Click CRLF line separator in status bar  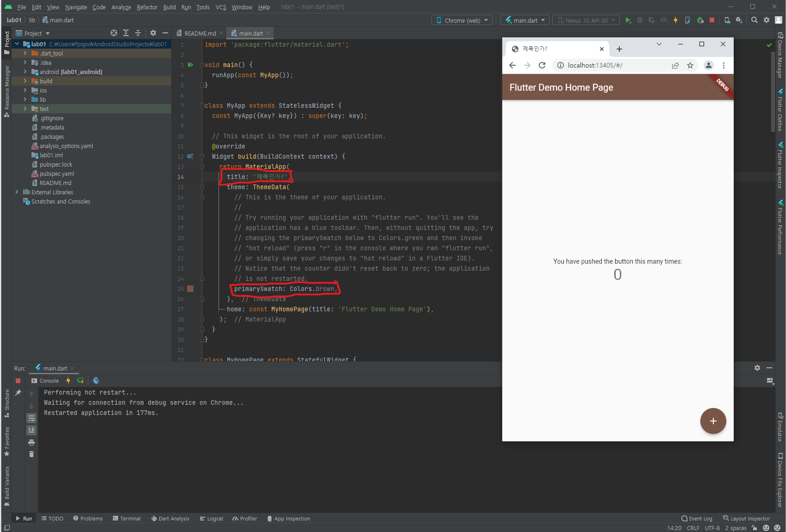693,528
